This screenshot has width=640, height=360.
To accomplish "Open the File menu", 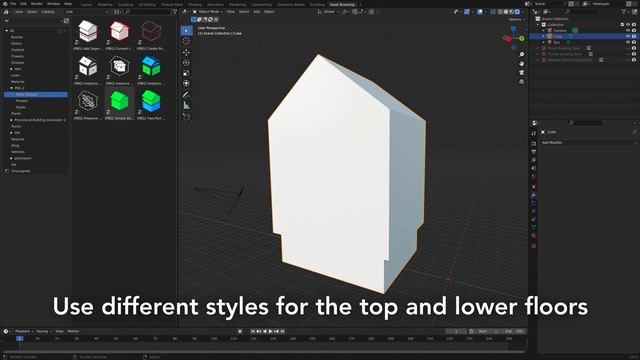I will pyautogui.click(x=13, y=4).
